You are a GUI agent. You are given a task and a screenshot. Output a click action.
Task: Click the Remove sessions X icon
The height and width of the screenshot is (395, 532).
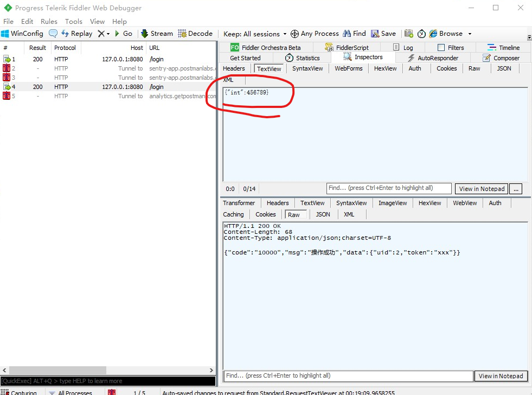pos(101,34)
